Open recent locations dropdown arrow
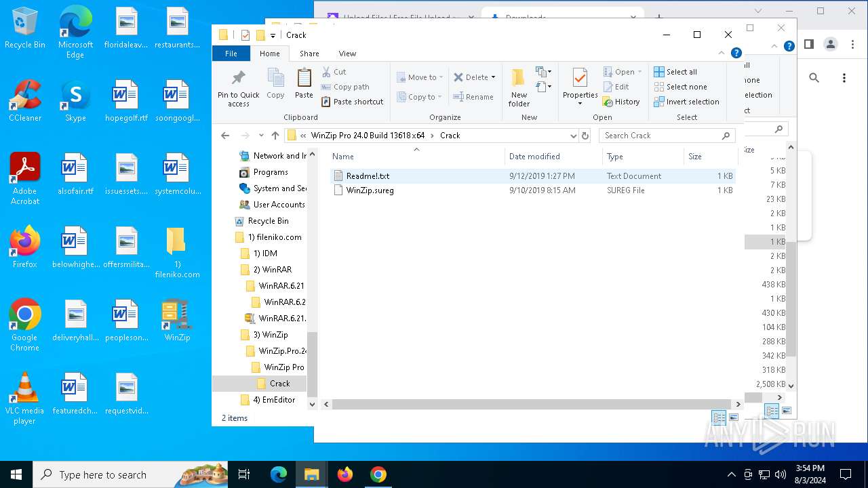 [261, 136]
